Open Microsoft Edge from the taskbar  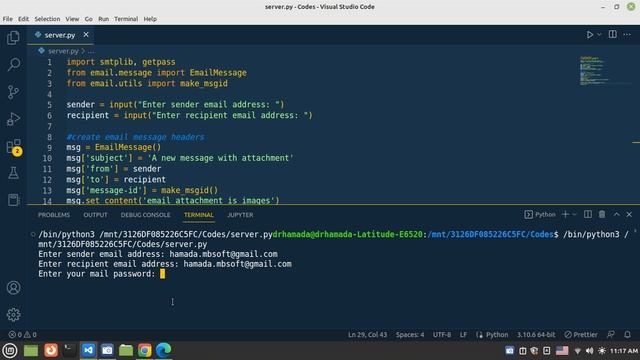(x=164, y=350)
